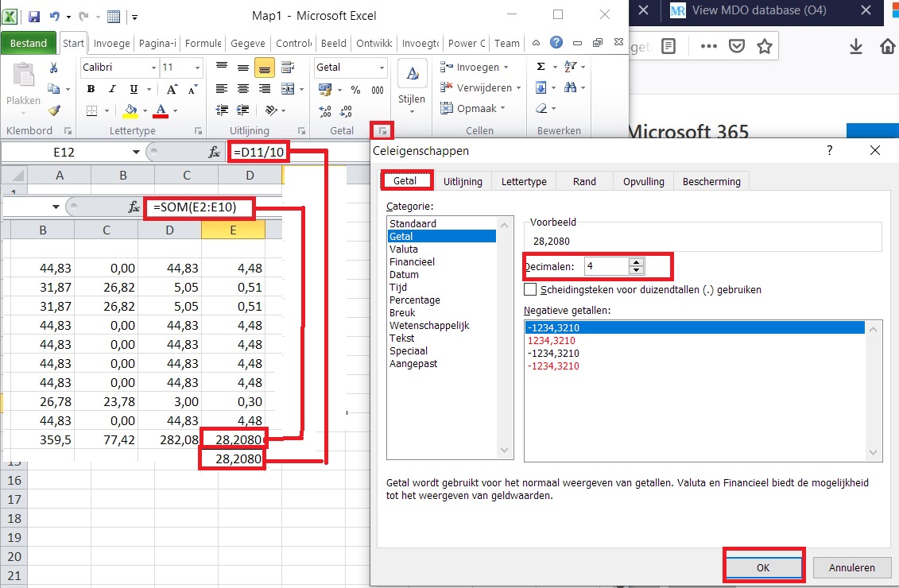Expand the Invoegen cells dropdown
Screen dimensions: 899x588
point(506,68)
